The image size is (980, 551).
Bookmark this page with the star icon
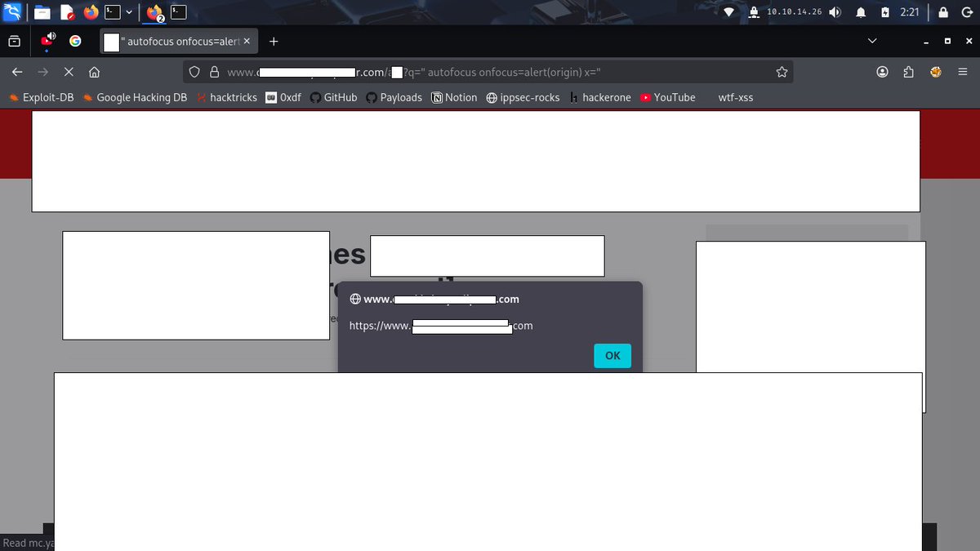782,72
